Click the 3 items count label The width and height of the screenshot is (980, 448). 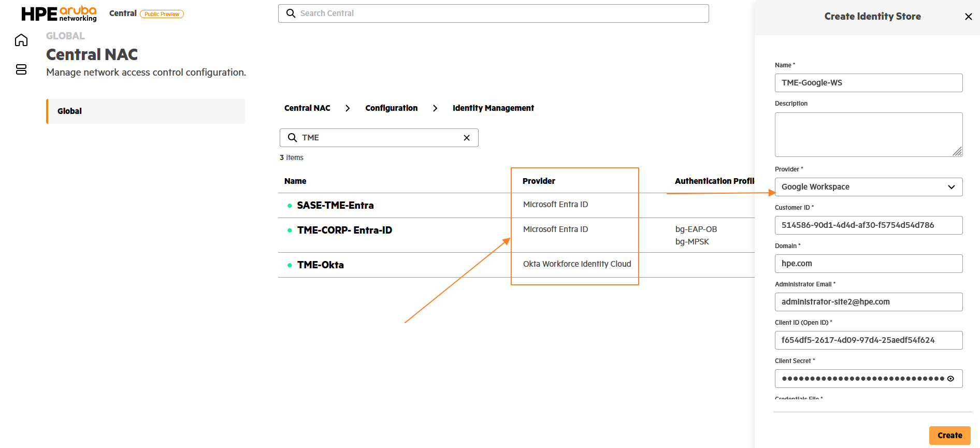pos(292,158)
